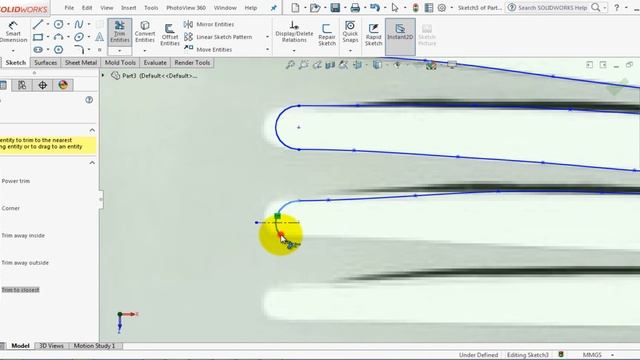
Task: Choose the Corner trim option
Action: [11, 208]
